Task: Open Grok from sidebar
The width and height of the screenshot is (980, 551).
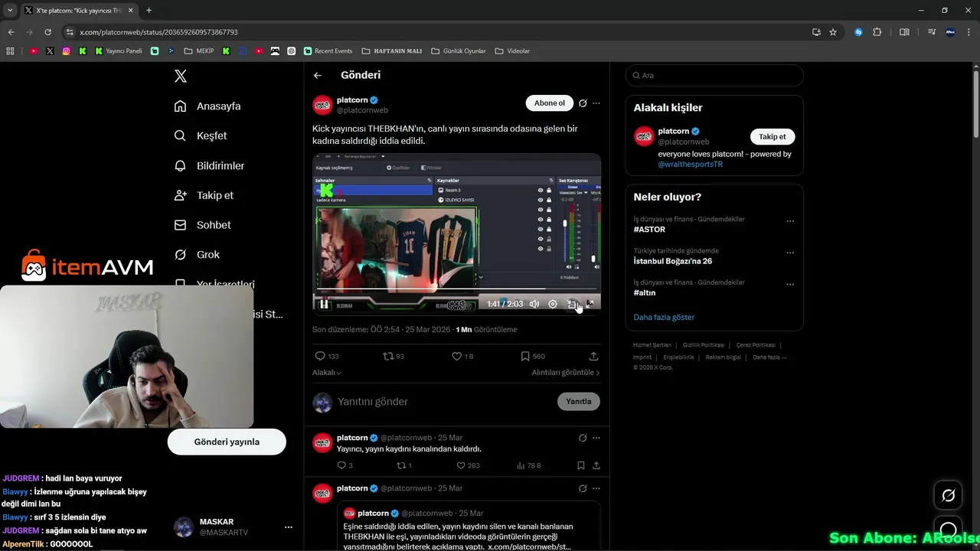Action: tap(197, 255)
